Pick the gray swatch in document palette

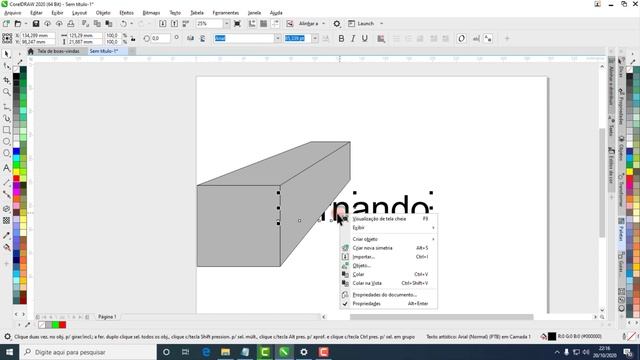tap(49, 325)
